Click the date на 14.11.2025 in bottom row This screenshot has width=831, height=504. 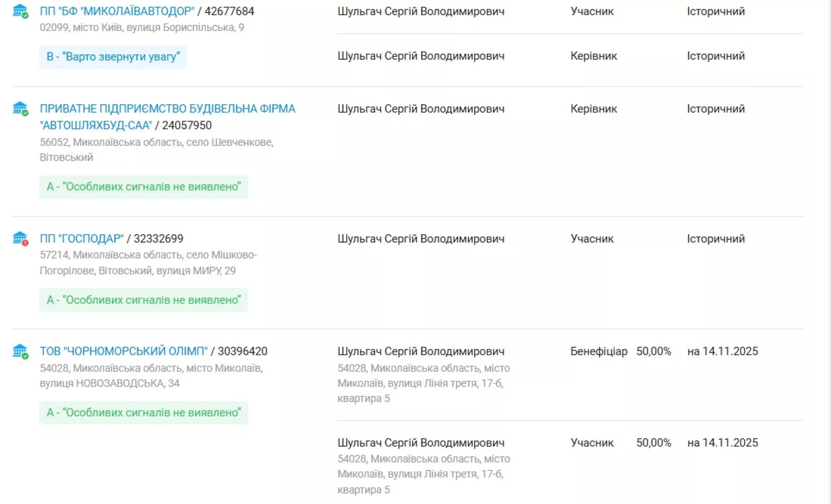click(x=722, y=442)
